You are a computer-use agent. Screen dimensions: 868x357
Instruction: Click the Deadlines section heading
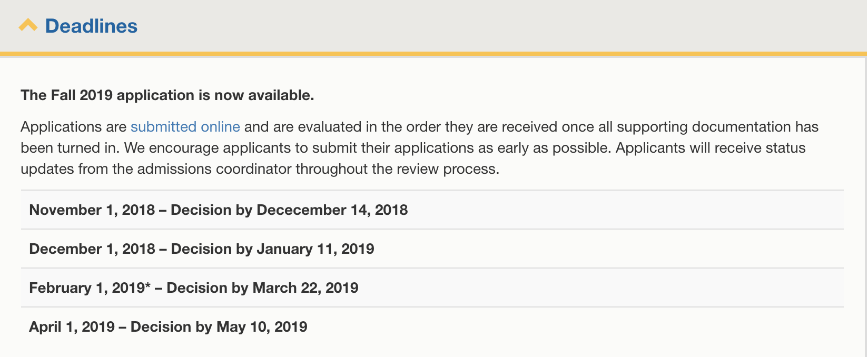point(90,26)
